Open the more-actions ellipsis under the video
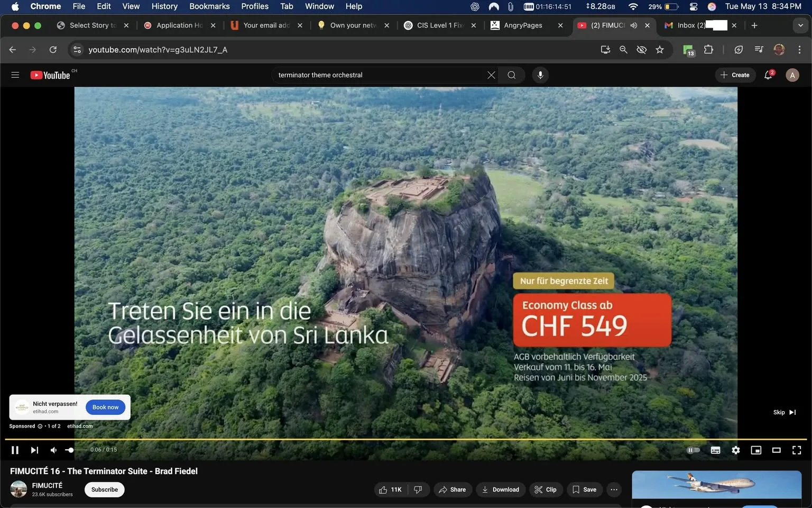 pos(613,489)
